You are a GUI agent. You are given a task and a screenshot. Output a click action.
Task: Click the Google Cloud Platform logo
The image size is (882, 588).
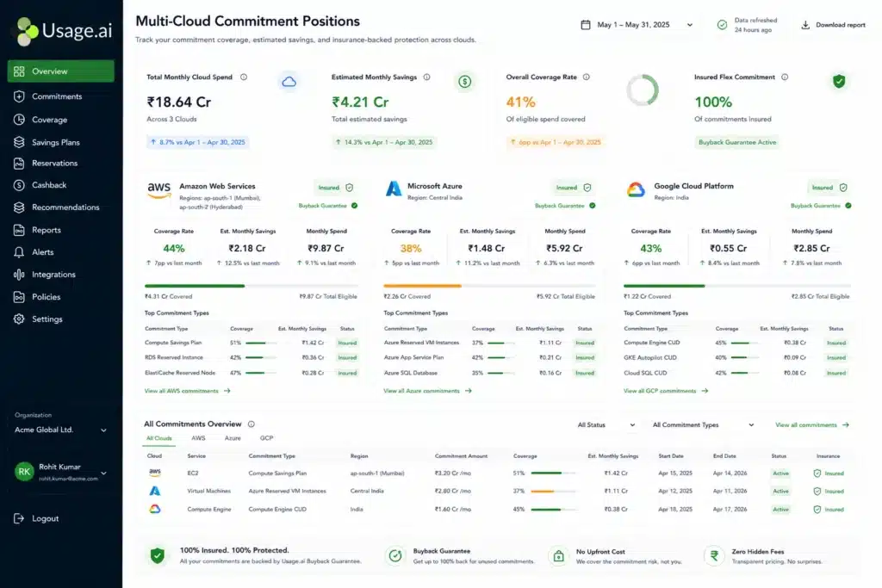[x=636, y=190]
